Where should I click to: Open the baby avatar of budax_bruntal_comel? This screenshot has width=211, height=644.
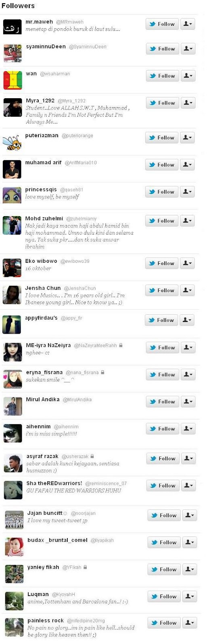14,547
